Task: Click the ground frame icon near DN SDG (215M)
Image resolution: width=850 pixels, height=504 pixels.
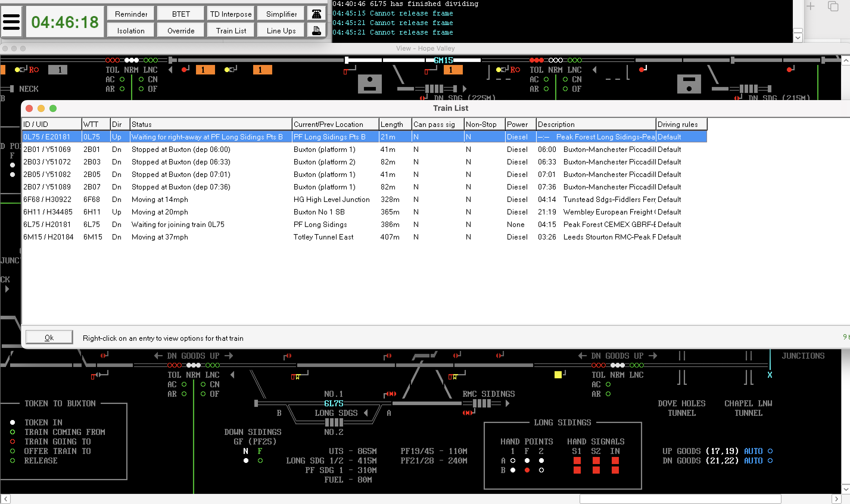Action: tap(689, 83)
